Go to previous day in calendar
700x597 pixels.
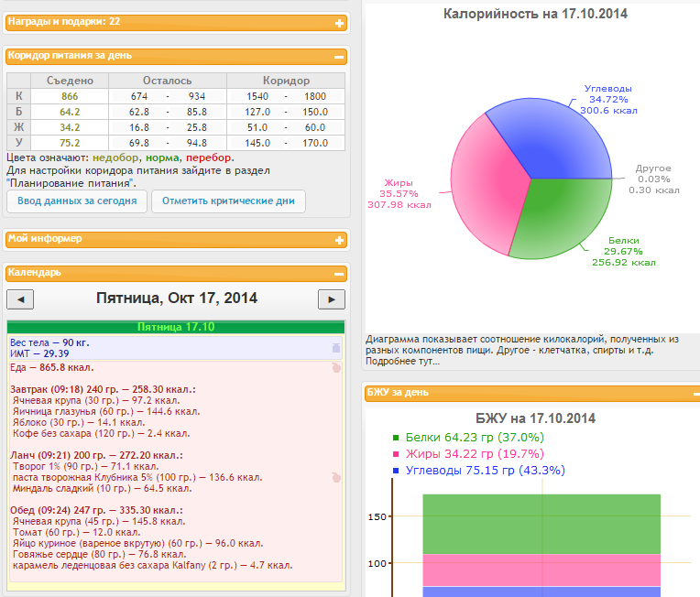tap(20, 299)
